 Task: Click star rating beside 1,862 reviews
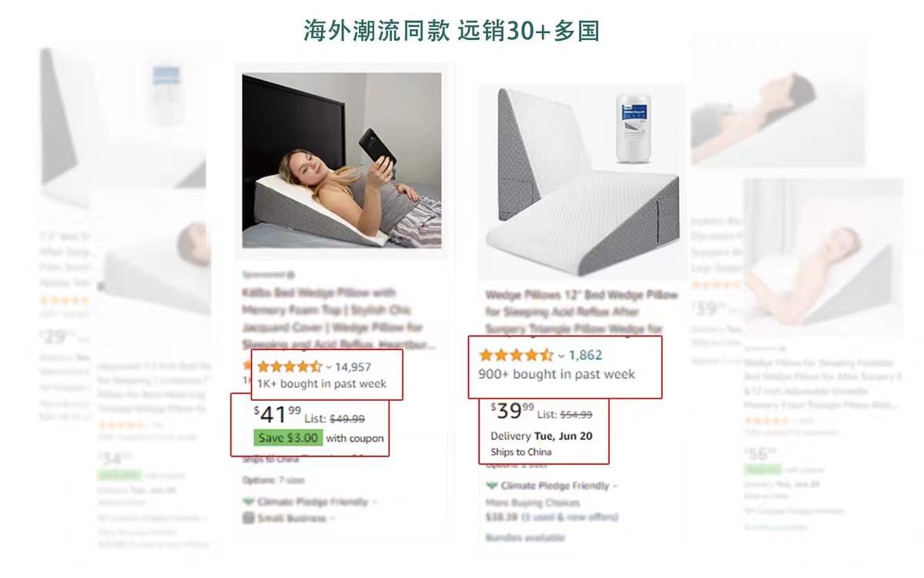pos(516,355)
